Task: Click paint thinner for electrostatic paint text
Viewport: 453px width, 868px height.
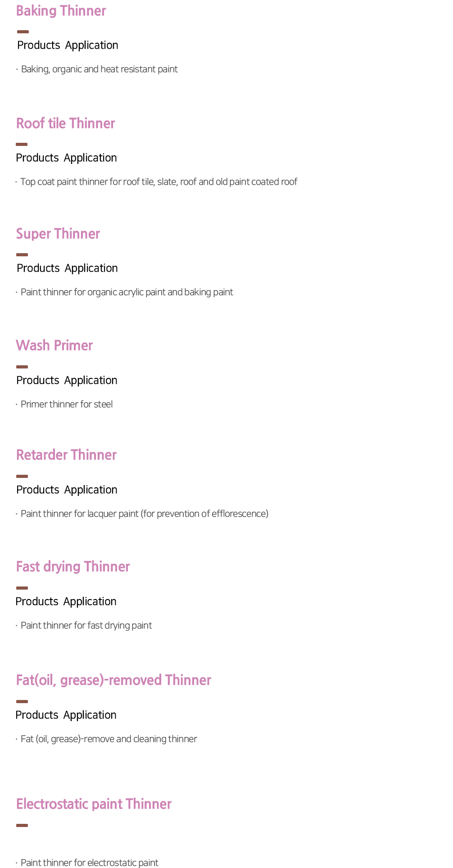Action: pyautogui.click(x=89, y=863)
